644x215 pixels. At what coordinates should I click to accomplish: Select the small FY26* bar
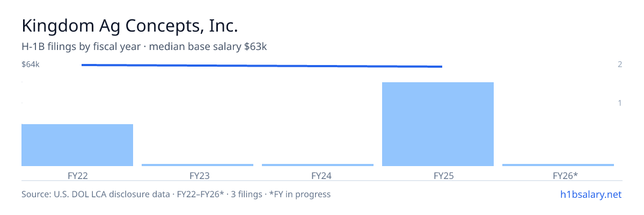tap(558, 165)
